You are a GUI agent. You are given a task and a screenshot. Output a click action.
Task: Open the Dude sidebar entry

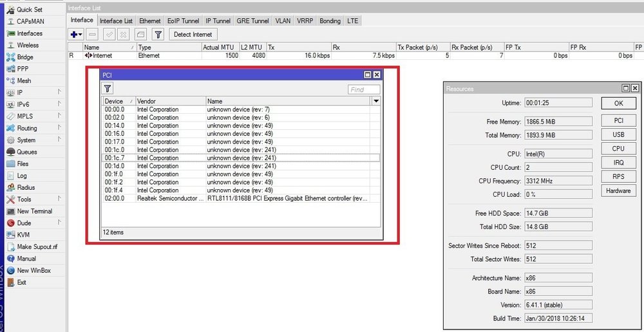click(x=24, y=223)
